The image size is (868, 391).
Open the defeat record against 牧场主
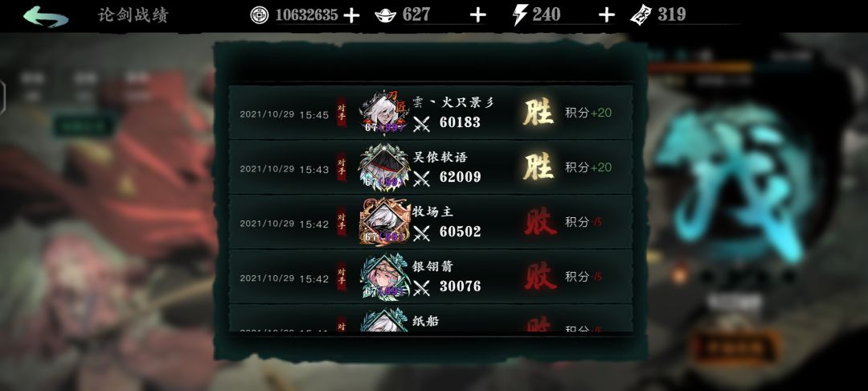(431, 221)
